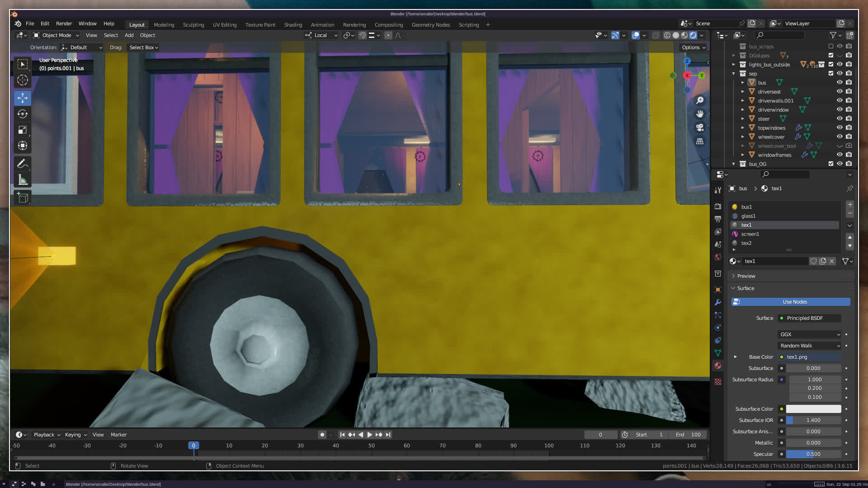868x488 pixels.
Task: Click the viewport Options button
Action: point(693,47)
